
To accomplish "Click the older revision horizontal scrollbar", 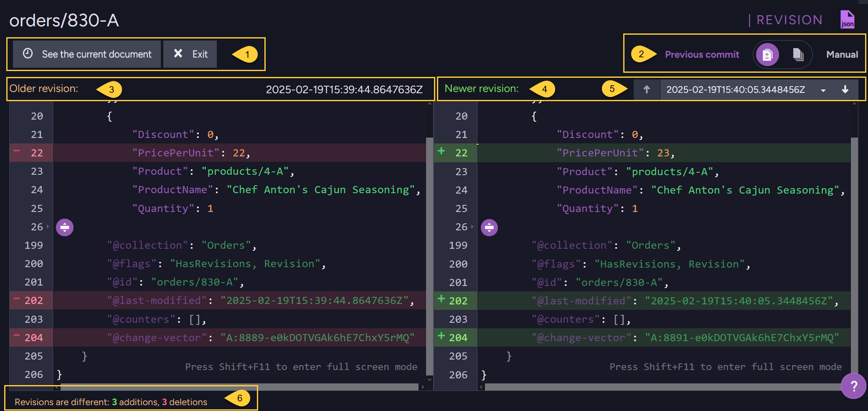I will [x=239, y=387].
